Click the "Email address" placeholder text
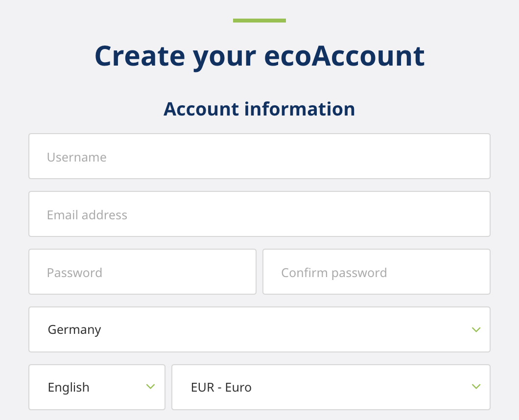The height and width of the screenshot is (420, 519). [x=87, y=215]
